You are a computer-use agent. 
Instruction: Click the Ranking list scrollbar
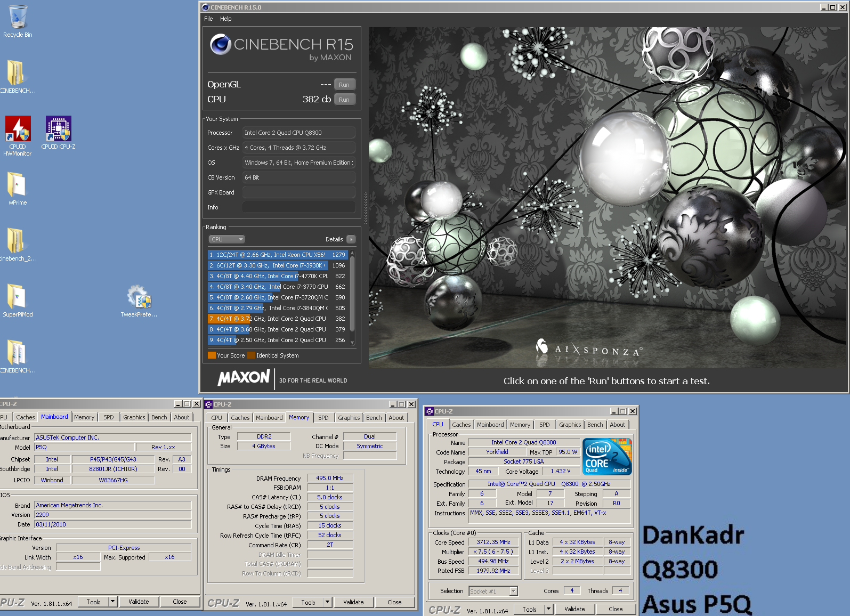point(352,297)
